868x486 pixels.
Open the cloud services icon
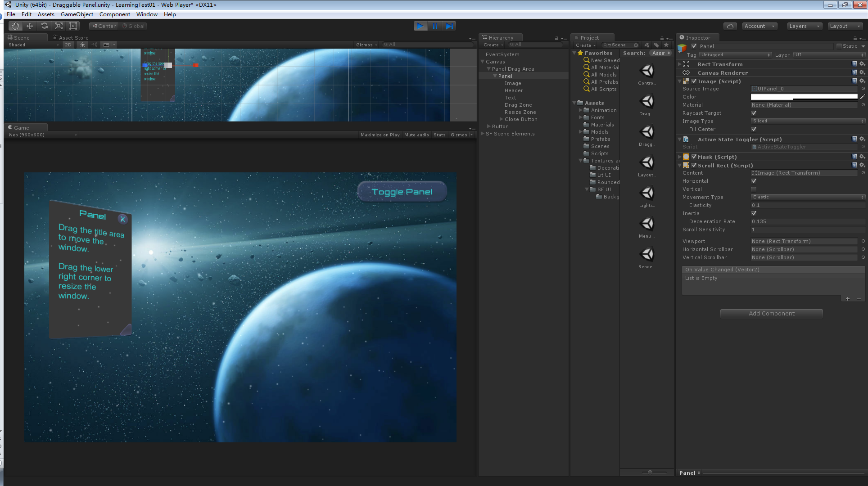pos(730,26)
